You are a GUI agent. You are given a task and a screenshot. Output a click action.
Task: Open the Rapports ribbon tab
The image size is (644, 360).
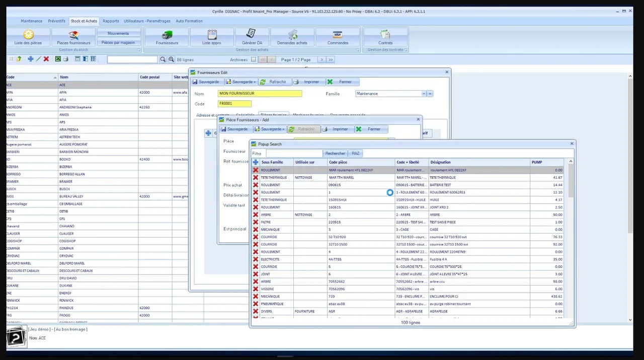pyautogui.click(x=111, y=21)
